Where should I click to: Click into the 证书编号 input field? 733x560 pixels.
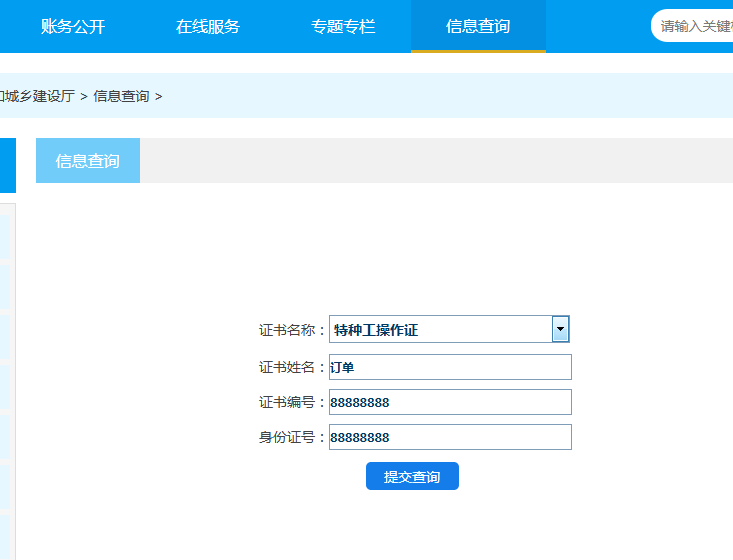coord(450,402)
